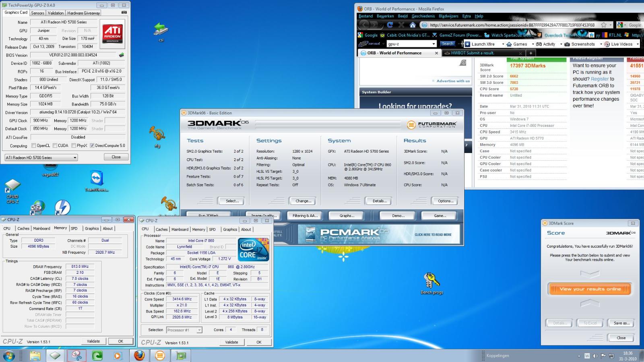Open a new Firefox tab with the plus button
644x362 pixels.
[530, 53]
